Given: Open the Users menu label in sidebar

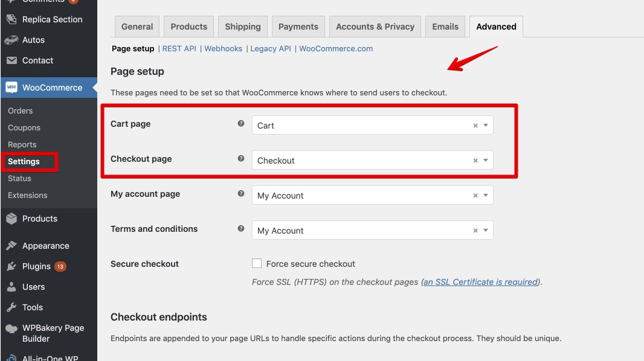Looking at the screenshot, I should (33, 287).
